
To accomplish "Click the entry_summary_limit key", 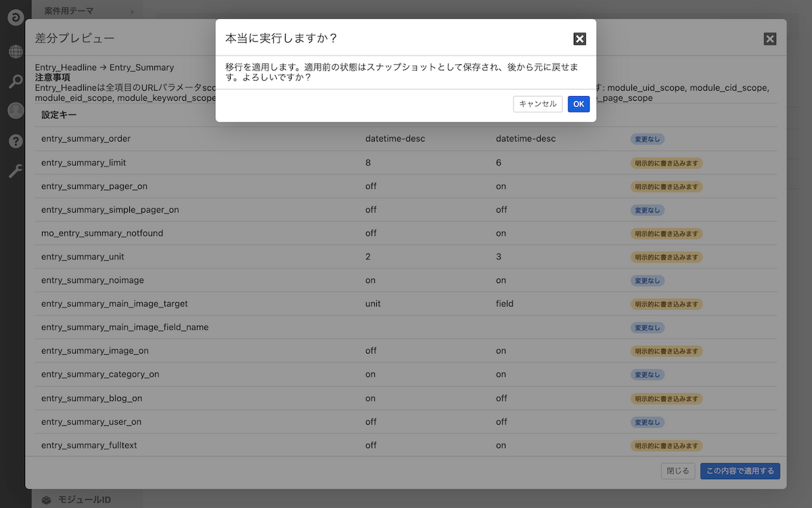I will [x=84, y=163].
